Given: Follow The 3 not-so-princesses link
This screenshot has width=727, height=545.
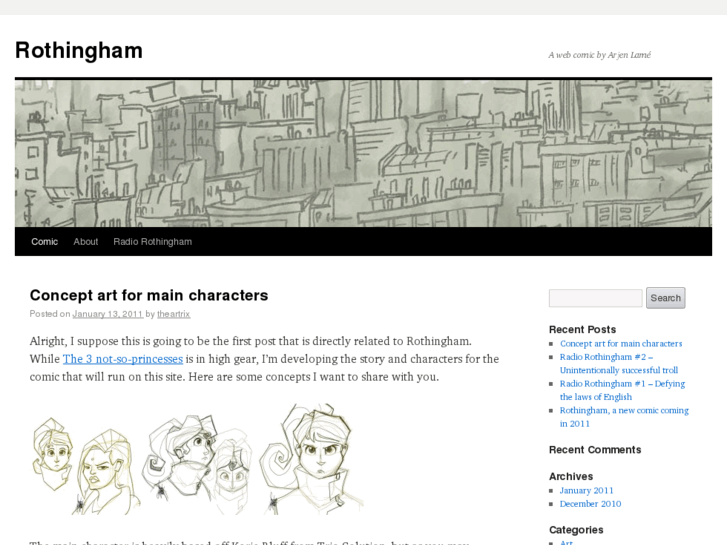Looking at the screenshot, I should point(123,359).
